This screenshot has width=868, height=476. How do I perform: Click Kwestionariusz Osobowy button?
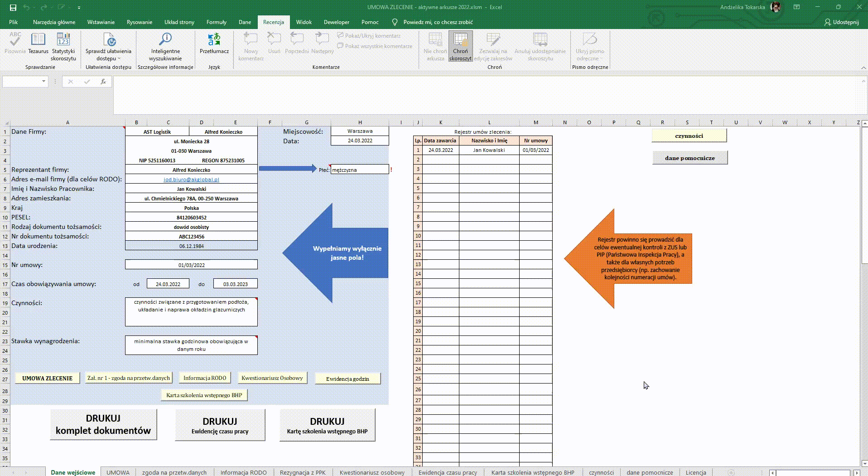click(x=272, y=378)
